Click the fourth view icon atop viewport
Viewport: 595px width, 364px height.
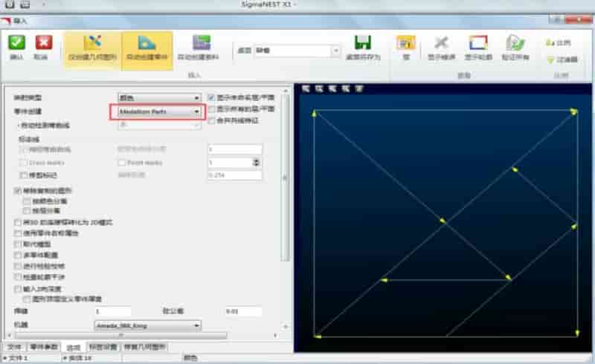tap(346, 88)
